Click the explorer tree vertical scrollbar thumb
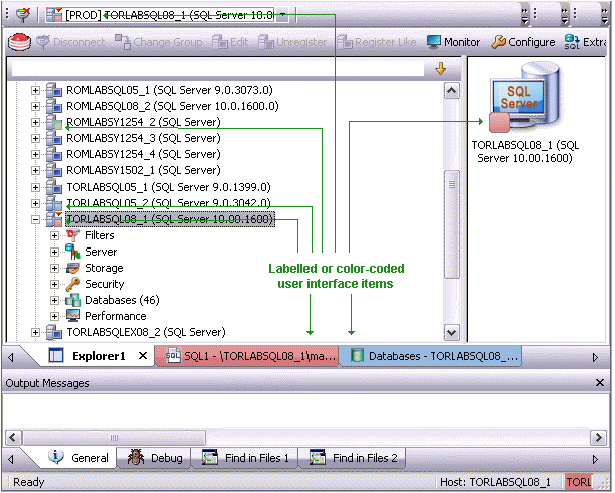Image resolution: width=615 pixels, height=493 pixels. point(451,224)
